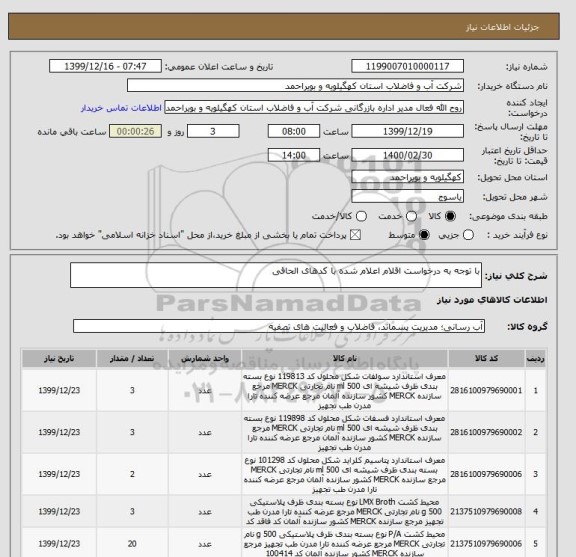This screenshot has width=576, height=557.
Task: Click the announcement date field 1399/12/16 - 07:47
Action: point(105,67)
